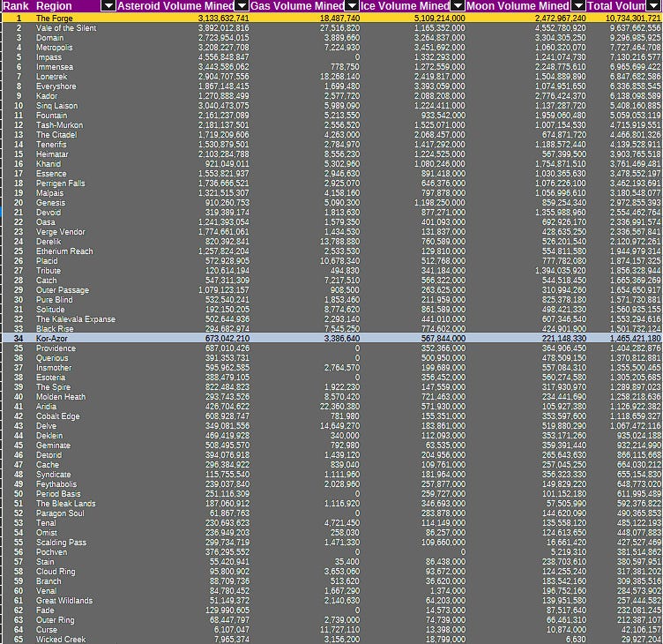Image resolution: width=663 pixels, height=644 pixels.
Task: Click the 'Great Wildlands' region cell
Action: tap(63, 602)
